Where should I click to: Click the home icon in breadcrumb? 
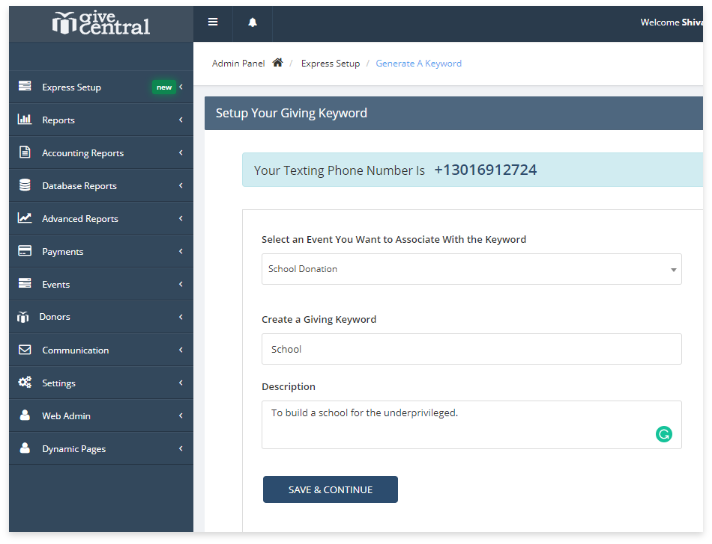[277, 63]
